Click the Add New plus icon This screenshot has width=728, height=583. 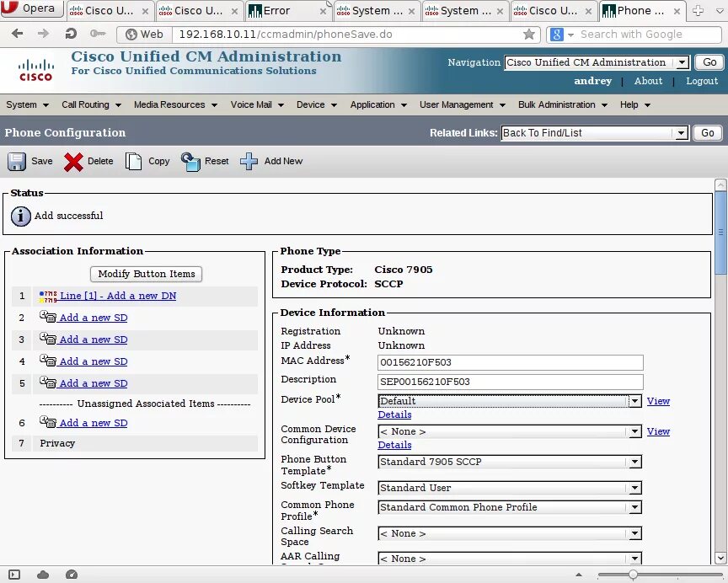[x=249, y=161]
